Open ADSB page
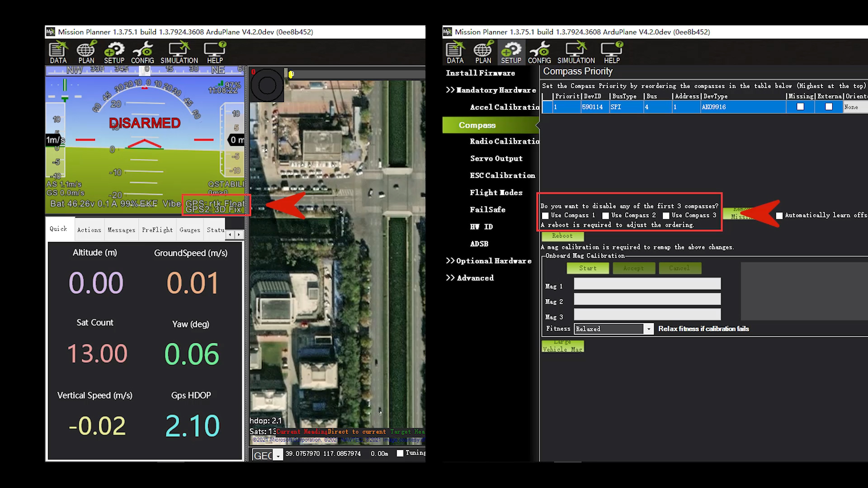Image resolution: width=868 pixels, height=488 pixels. [479, 244]
